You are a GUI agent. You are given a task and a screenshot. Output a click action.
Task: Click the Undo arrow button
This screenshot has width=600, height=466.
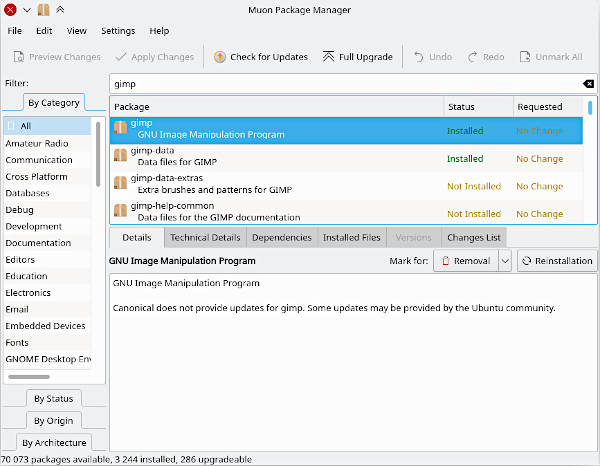click(433, 57)
